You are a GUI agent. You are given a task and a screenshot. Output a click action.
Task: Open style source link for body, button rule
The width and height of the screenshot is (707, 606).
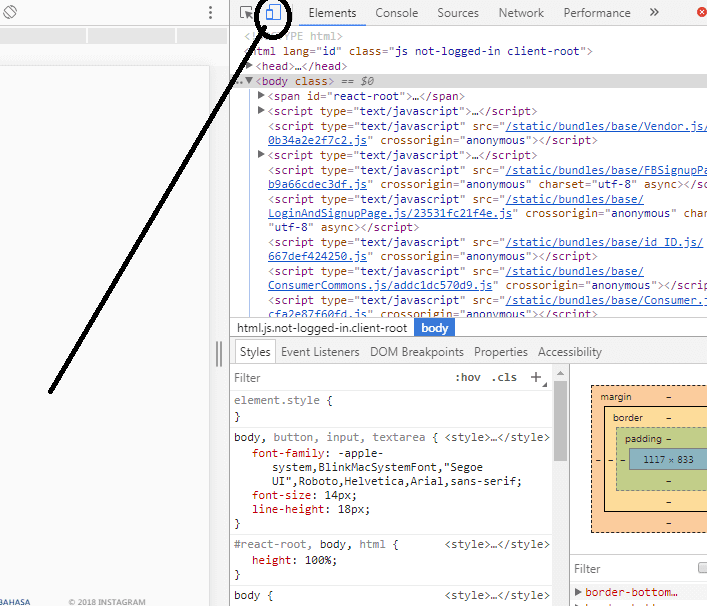[497, 437]
